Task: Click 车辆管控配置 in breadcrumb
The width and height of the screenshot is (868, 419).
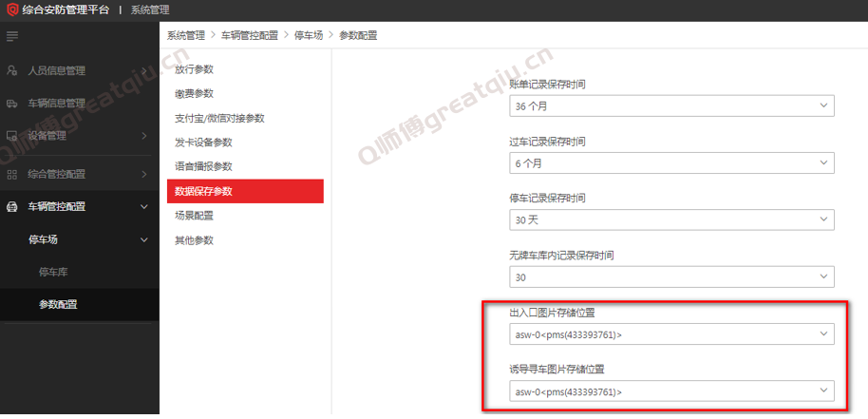Action: point(250,36)
